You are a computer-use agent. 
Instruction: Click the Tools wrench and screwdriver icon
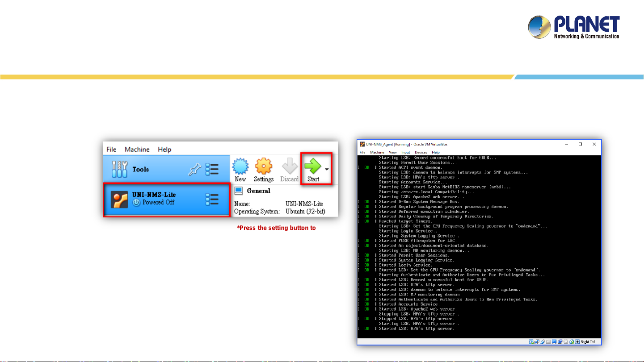119,170
